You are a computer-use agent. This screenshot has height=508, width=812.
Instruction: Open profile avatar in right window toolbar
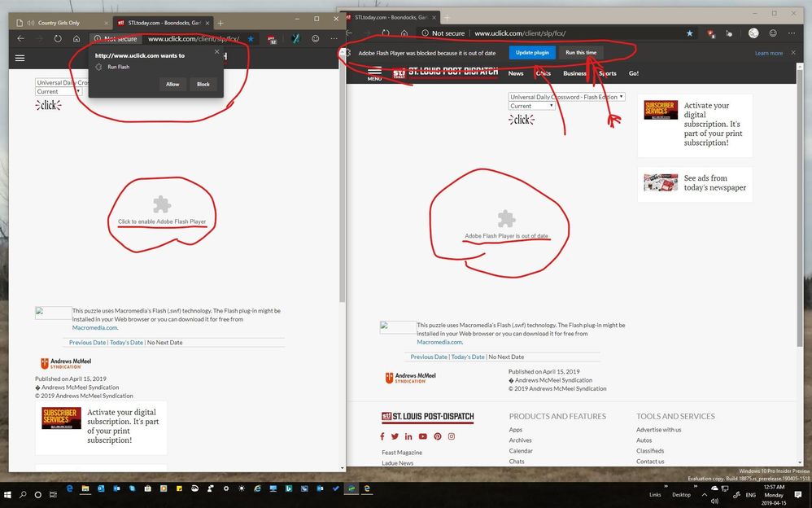(x=753, y=33)
